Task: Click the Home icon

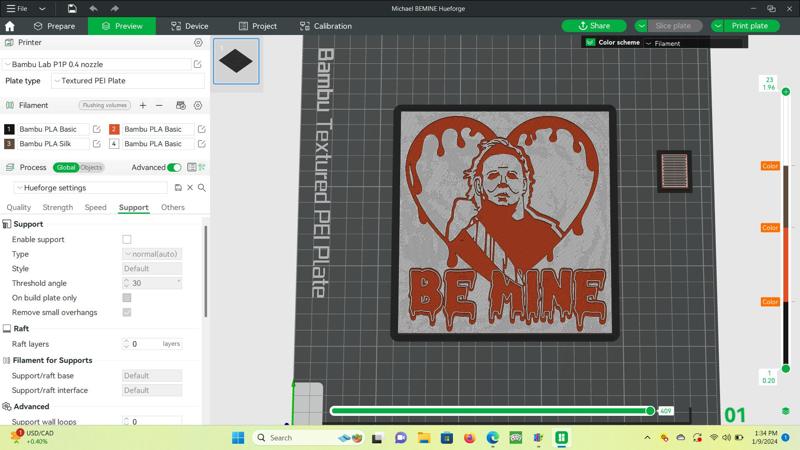Action: [x=10, y=26]
